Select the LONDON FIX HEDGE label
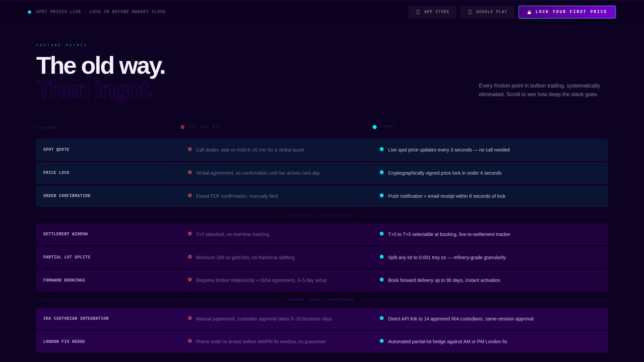Image resolution: width=644 pixels, height=362 pixels. pyautogui.click(x=64, y=342)
